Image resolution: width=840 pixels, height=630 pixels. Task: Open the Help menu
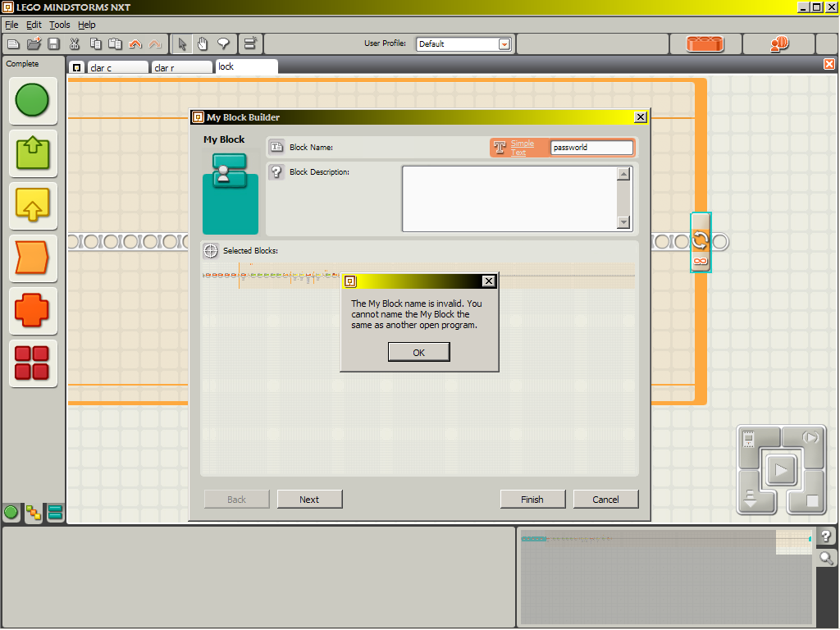pyautogui.click(x=86, y=25)
